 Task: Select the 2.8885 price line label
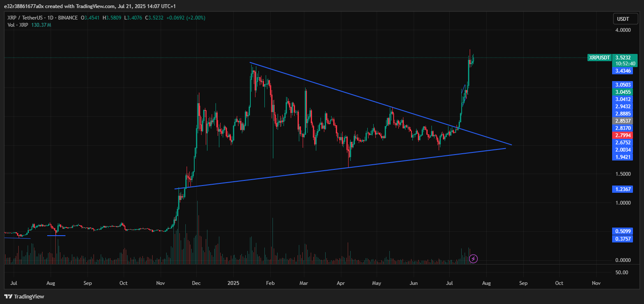[622, 113]
